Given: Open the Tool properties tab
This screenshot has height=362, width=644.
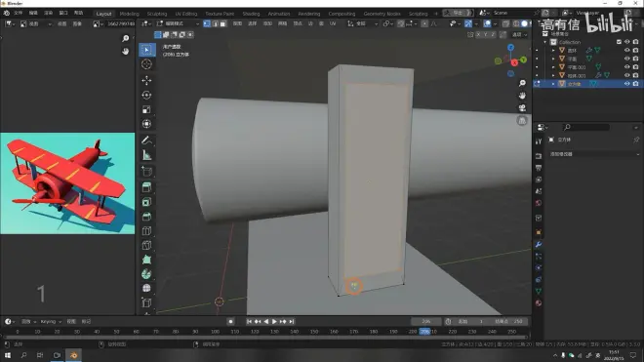Looking at the screenshot, I should point(539,141).
